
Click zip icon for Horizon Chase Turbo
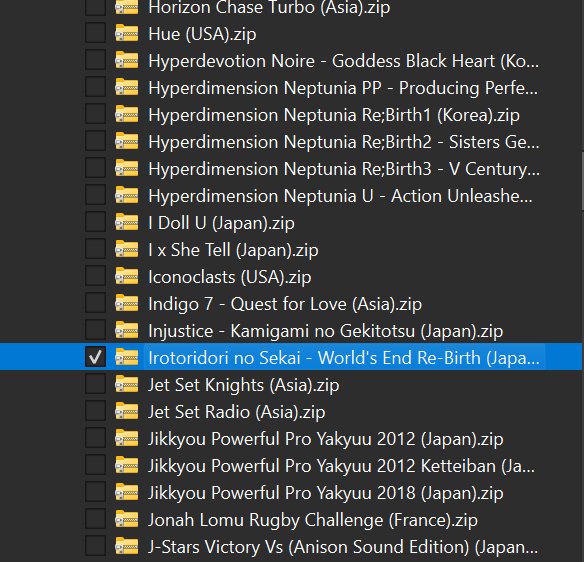pyautogui.click(x=127, y=7)
